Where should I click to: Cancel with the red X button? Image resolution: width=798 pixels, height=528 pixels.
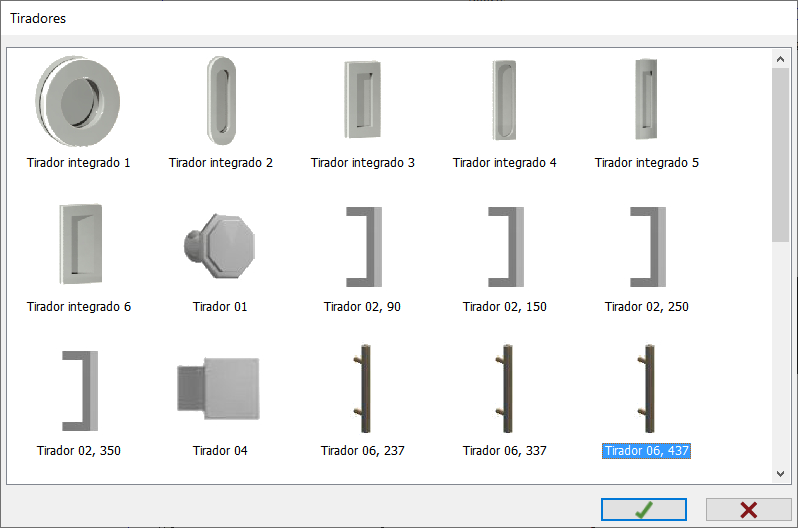(x=749, y=510)
